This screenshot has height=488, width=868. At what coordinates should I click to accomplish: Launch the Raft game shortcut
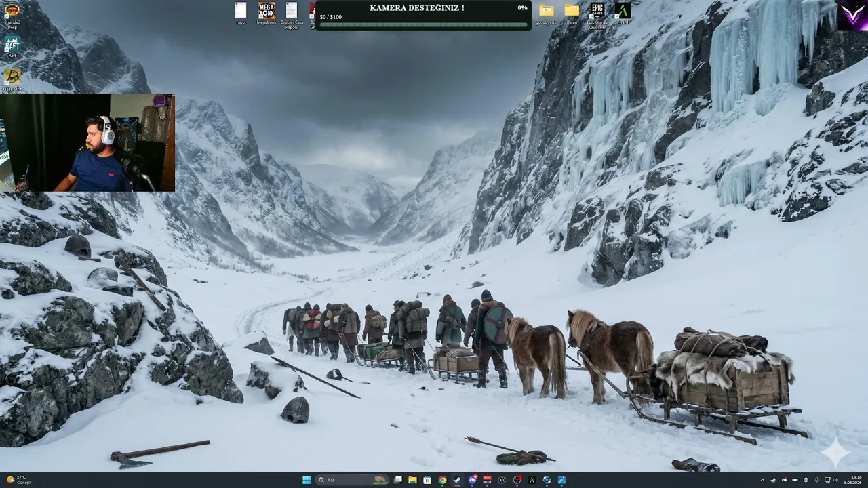point(12,47)
